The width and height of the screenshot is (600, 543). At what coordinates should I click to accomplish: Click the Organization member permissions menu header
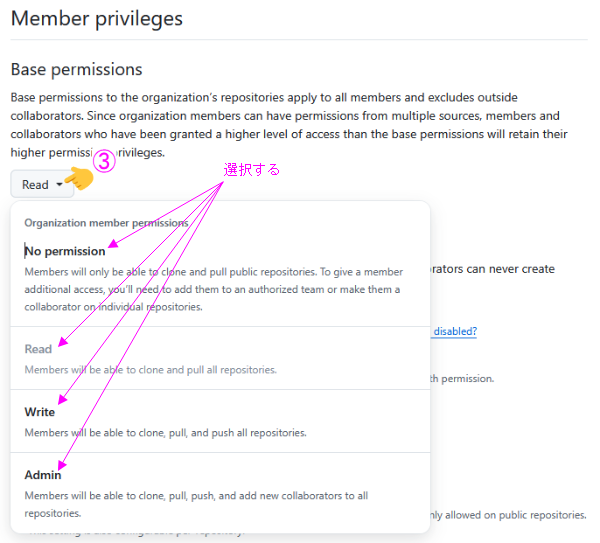(106, 223)
